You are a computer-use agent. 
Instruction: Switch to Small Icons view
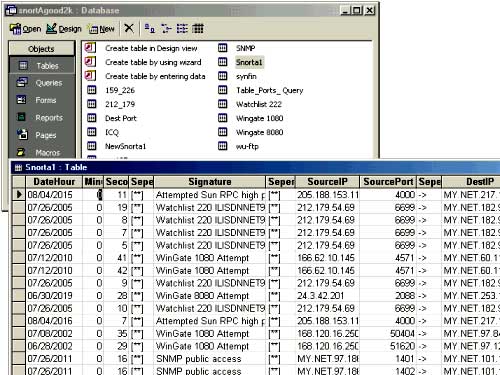point(166,29)
